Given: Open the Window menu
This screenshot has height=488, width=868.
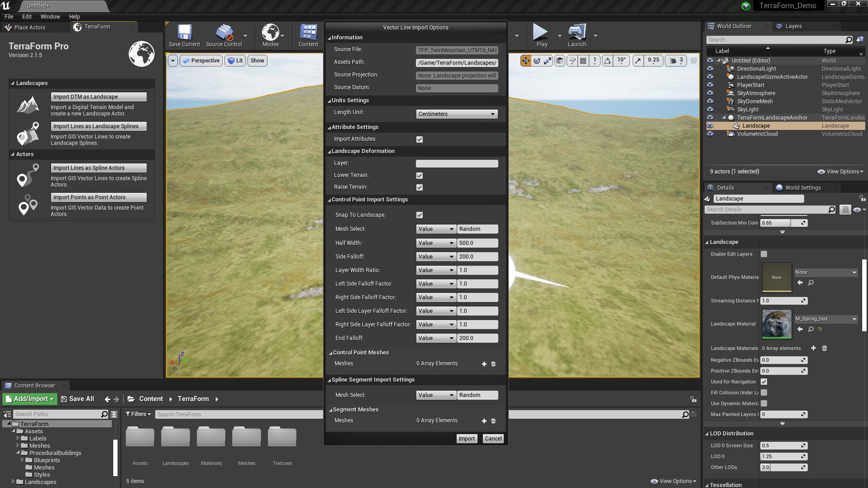Looking at the screenshot, I should coord(50,16).
